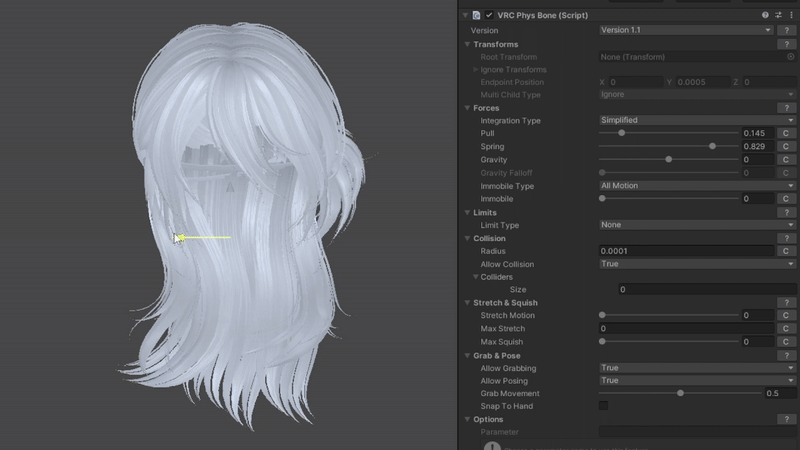Click the Grab Movement slider handle

pos(681,393)
